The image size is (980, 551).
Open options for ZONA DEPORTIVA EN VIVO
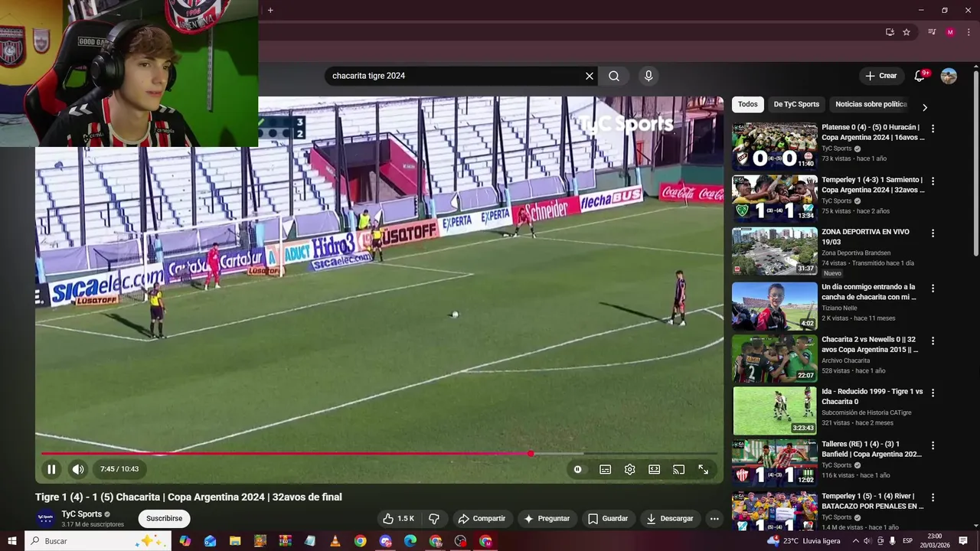point(933,233)
